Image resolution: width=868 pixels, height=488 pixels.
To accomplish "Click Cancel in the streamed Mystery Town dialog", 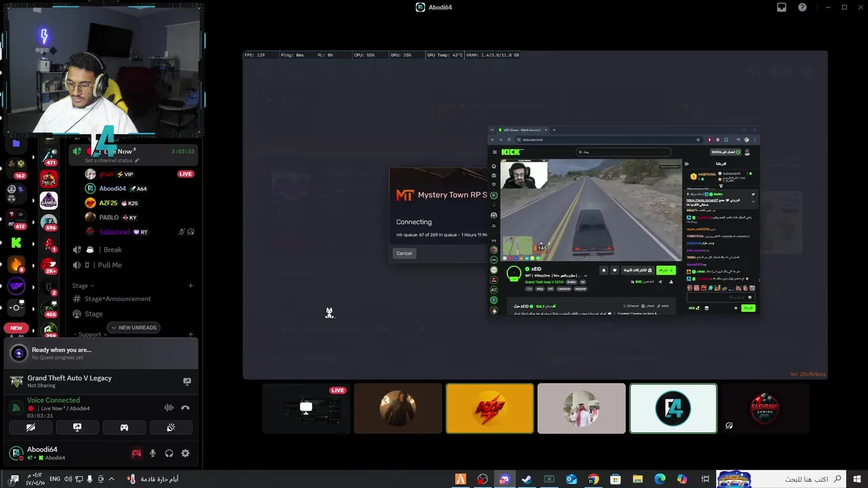I will point(404,253).
